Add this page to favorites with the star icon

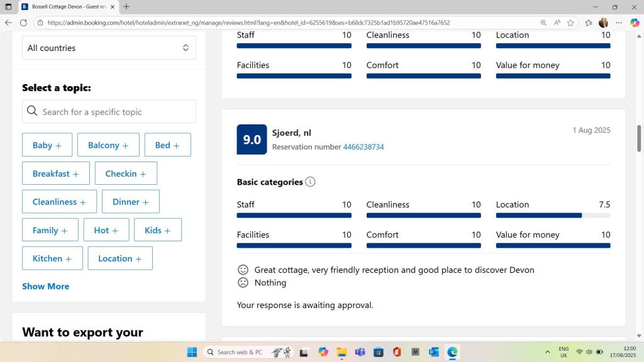click(570, 23)
